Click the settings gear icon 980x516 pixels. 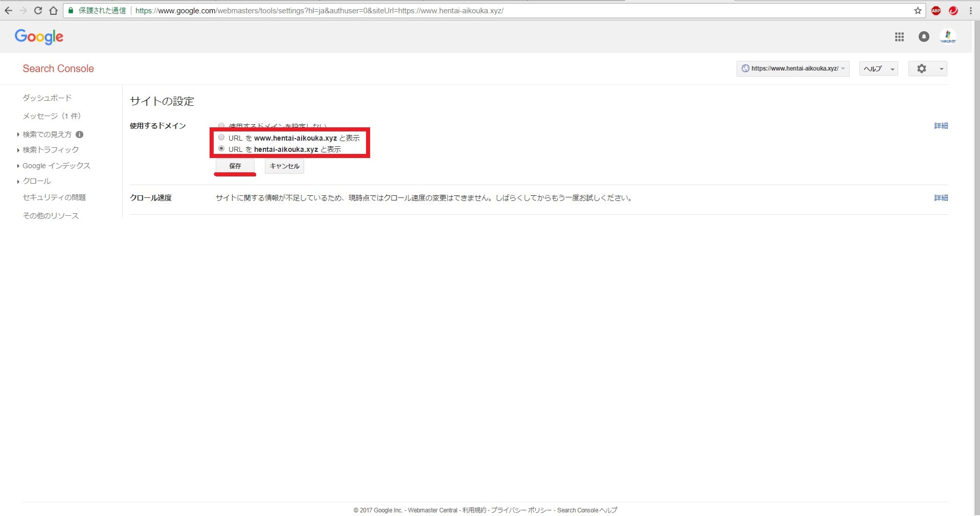(x=921, y=69)
